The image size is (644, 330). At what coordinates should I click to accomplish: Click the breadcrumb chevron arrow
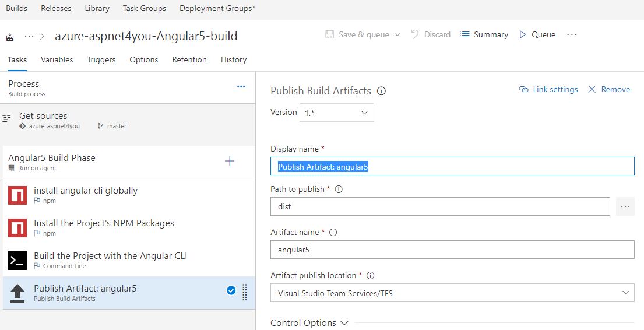pyautogui.click(x=42, y=36)
